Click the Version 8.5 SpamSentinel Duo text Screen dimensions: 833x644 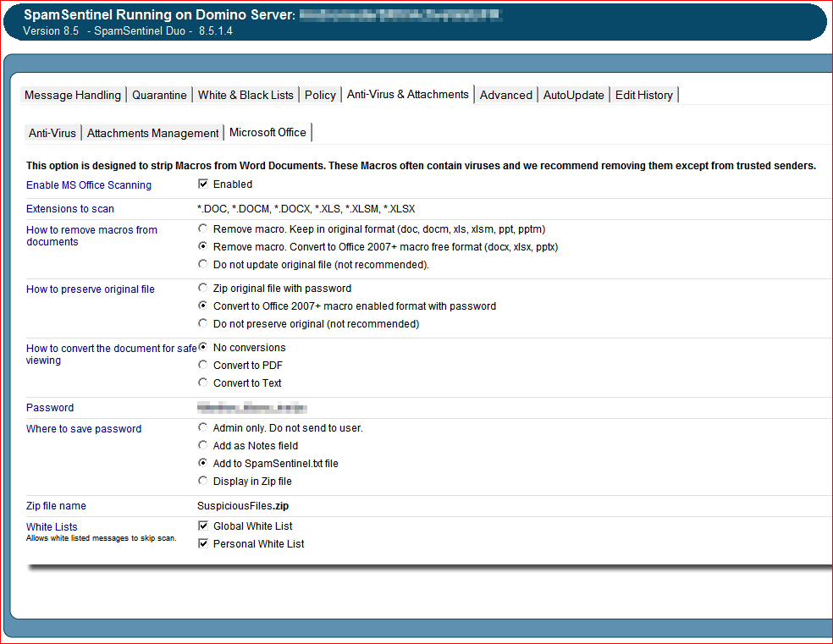[128, 30]
